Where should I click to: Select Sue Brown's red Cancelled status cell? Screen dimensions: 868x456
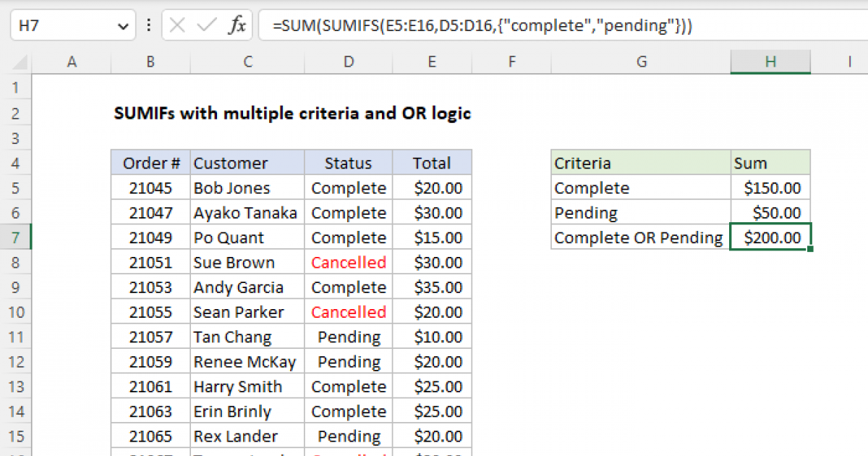[x=349, y=263]
